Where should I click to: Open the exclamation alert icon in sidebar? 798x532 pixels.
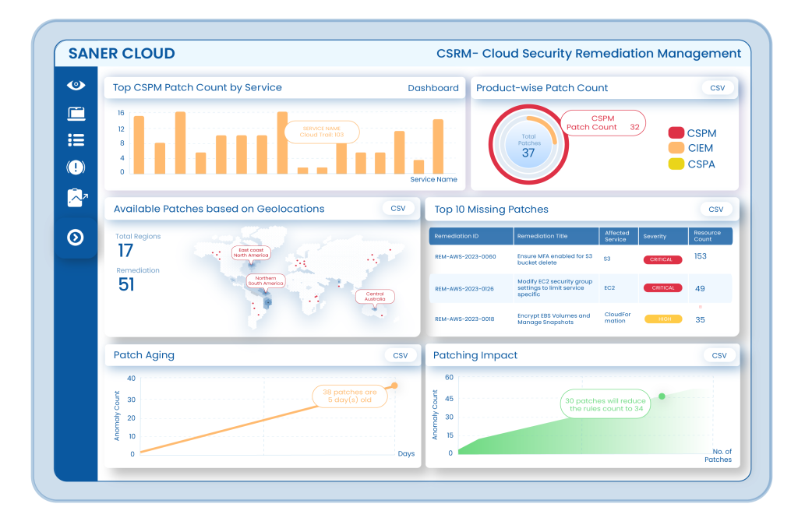pos(76,167)
